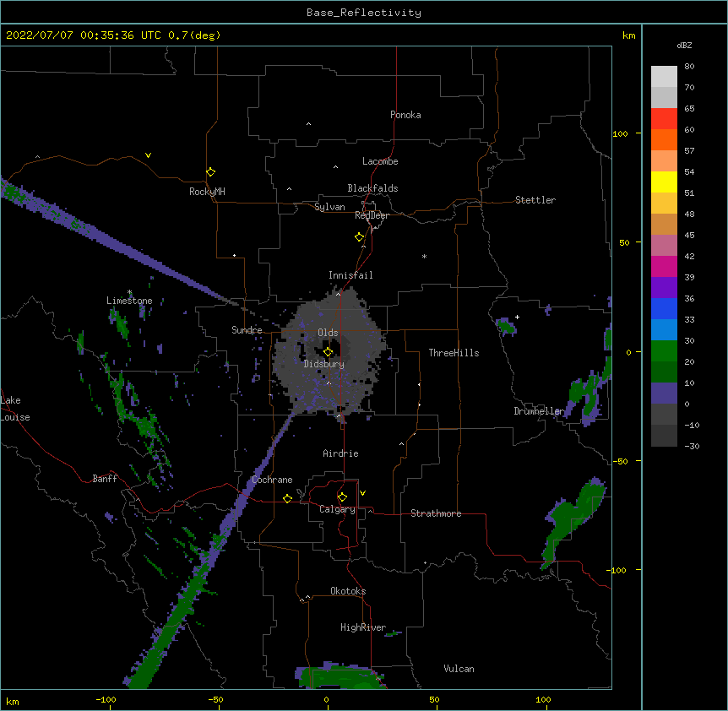Click the RockyMH label
The height and width of the screenshot is (711, 728).
point(207,192)
